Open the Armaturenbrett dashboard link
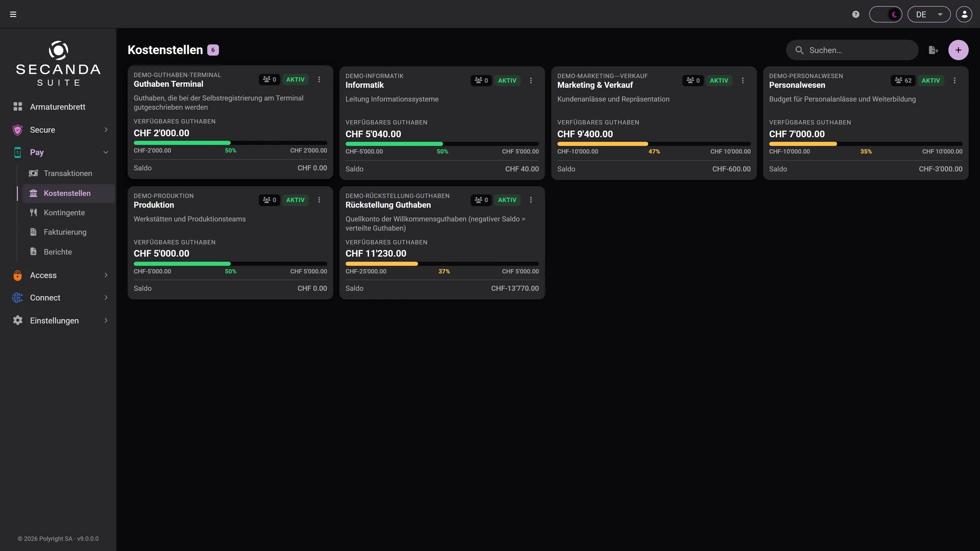This screenshot has width=980, height=551. tap(58, 107)
